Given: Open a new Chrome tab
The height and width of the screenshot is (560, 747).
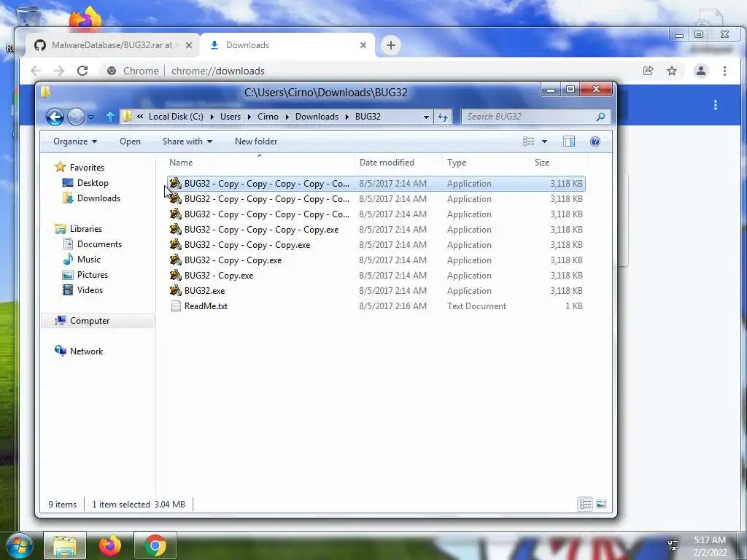Looking at the screenshot, I should point(391,45).
